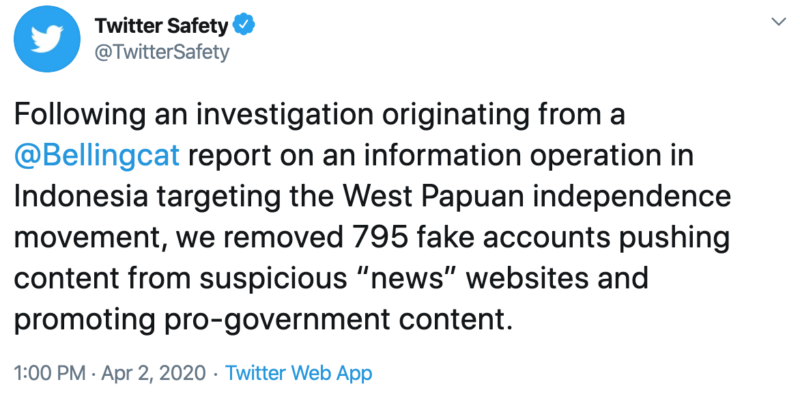The width and height of the screenshot is (800, 395).
Task: Expand the tweet options chevron
Action: click(778, 22)
